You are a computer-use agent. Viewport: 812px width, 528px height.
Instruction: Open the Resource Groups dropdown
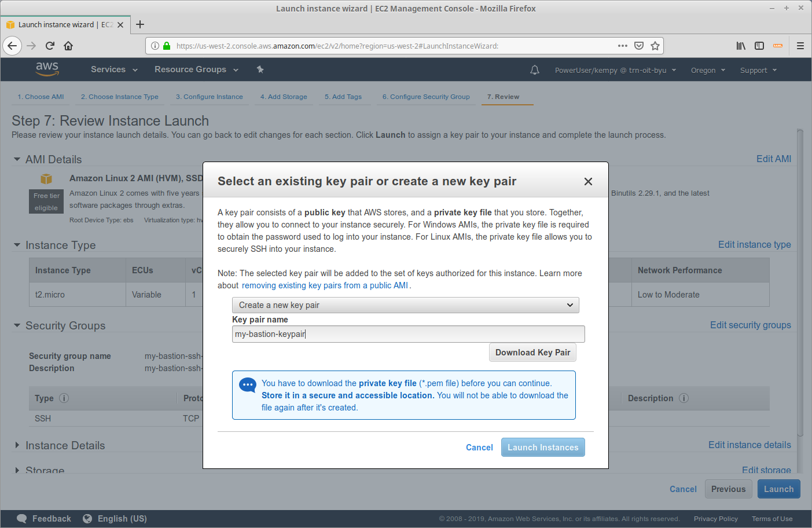tap(196, 69)
